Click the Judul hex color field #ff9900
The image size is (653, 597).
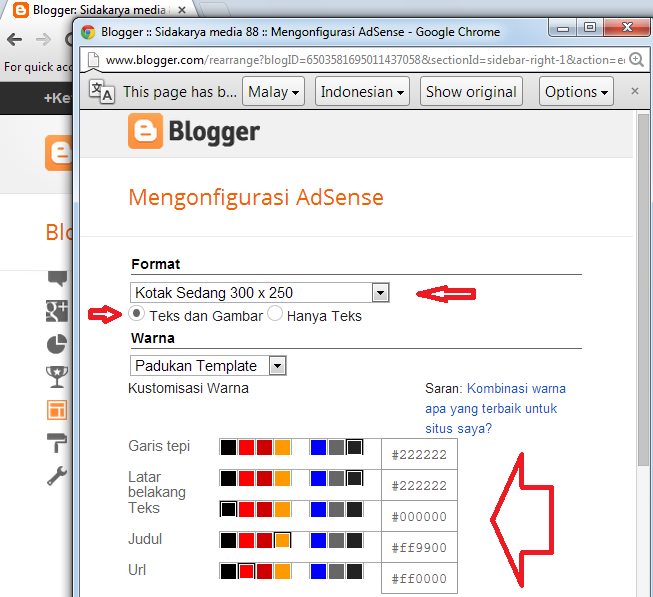[x=419, y=547]
